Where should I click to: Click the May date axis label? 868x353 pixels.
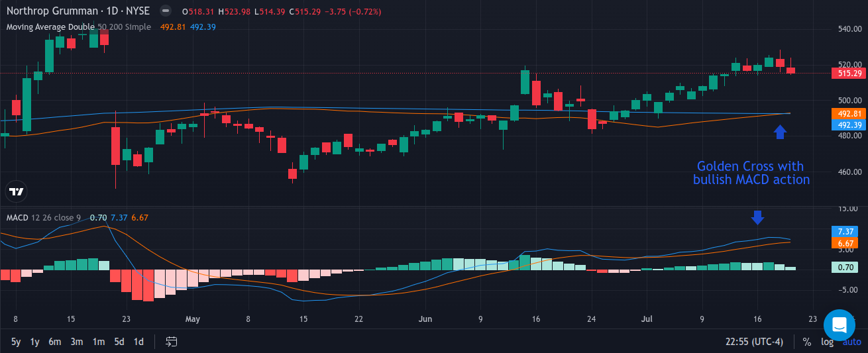[x=193, y=319]
